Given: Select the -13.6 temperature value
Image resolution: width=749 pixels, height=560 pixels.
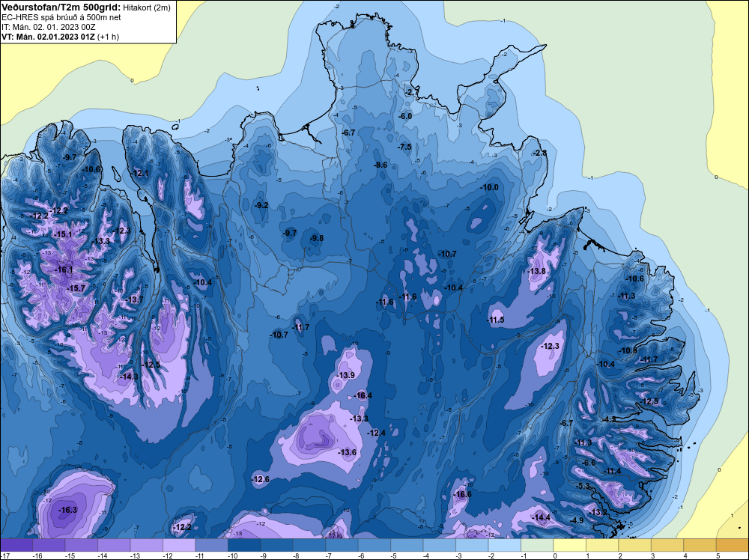Looking at the screenshot, I should [348, 452].
